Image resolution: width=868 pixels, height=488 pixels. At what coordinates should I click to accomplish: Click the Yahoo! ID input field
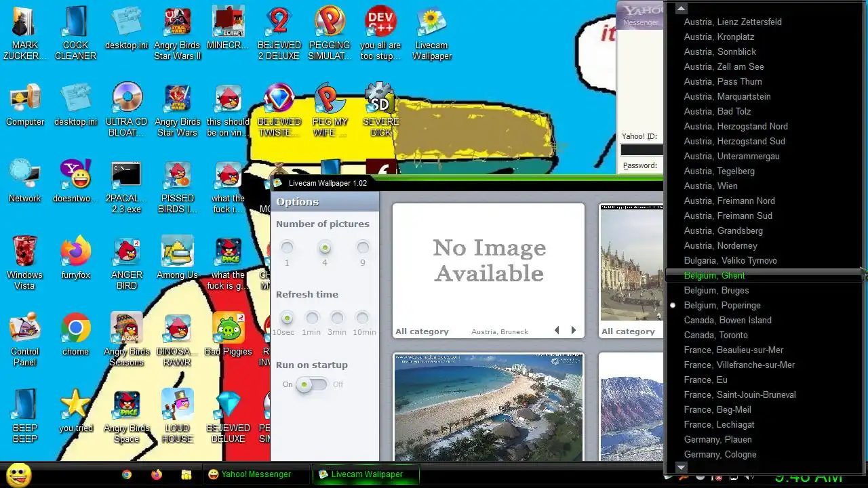coord(642,150)
